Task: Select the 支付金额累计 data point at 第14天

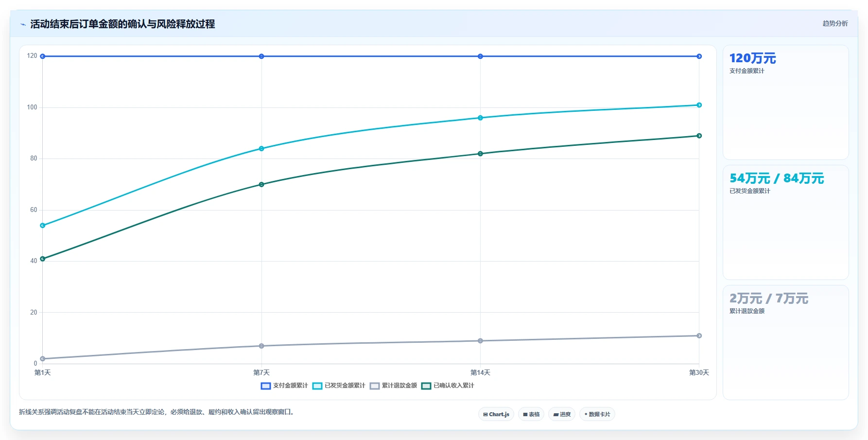Action: tap(480, 56)
